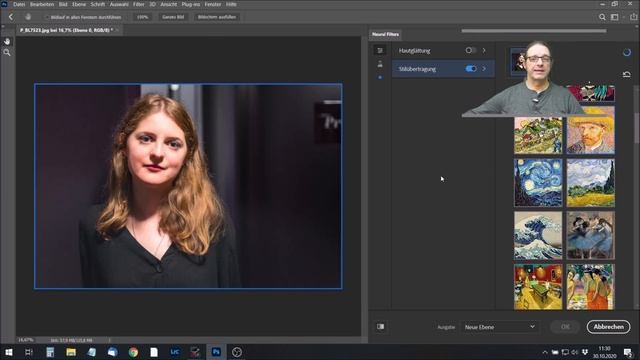The height and width of the screenshot is (360, 640).
Task: Launch the Calculator from the taskbar
Action: pos(50,352)
